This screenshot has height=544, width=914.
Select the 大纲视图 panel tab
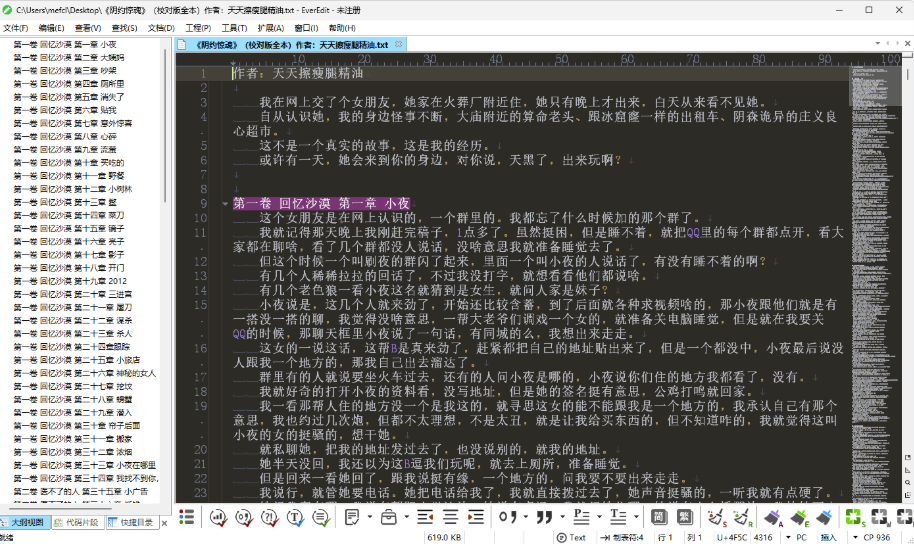(x=23, y=522)
